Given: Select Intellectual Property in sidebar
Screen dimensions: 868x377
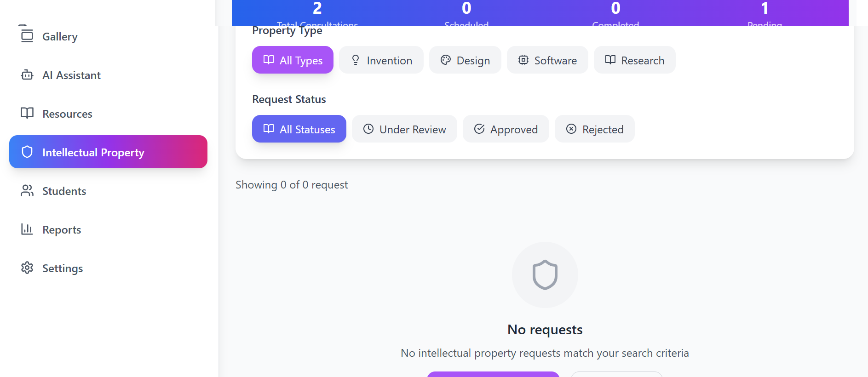Looking at the screenshot, I should (x=108, y=152).
